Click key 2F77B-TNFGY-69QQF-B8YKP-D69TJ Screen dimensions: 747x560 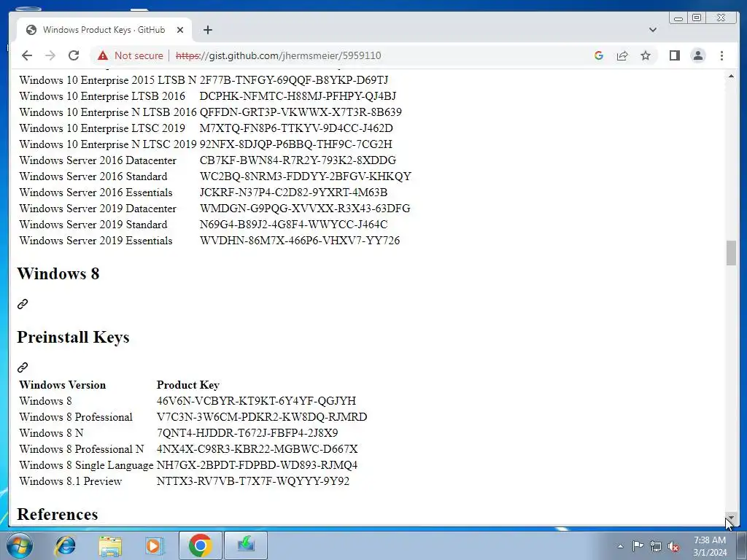[x=294, y=80]
